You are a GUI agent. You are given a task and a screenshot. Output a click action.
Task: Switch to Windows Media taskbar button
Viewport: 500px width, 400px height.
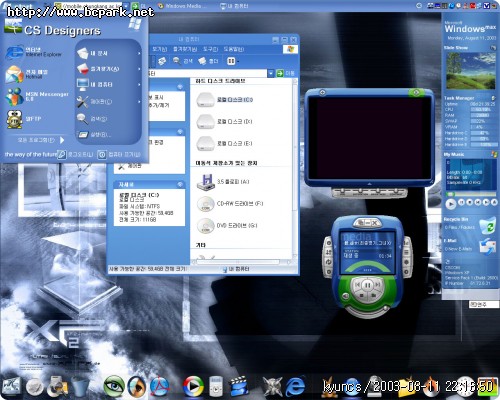click(183, 6)
